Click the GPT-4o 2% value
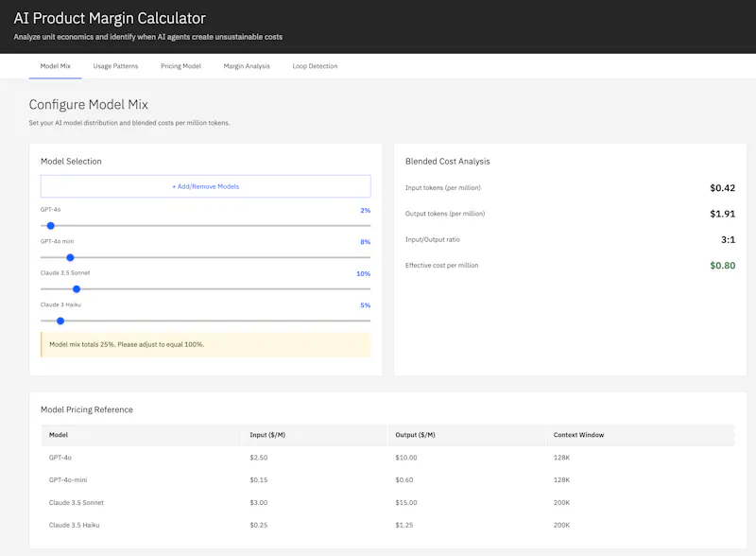 tap(365, 211)
